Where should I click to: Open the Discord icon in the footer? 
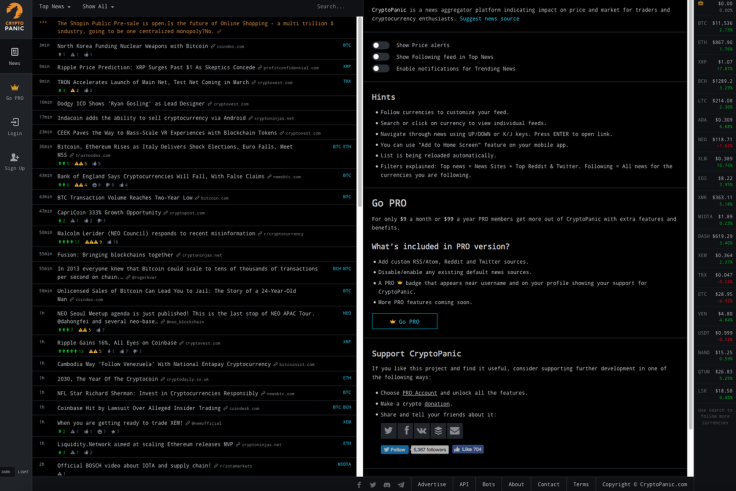(x=387, y=484)
